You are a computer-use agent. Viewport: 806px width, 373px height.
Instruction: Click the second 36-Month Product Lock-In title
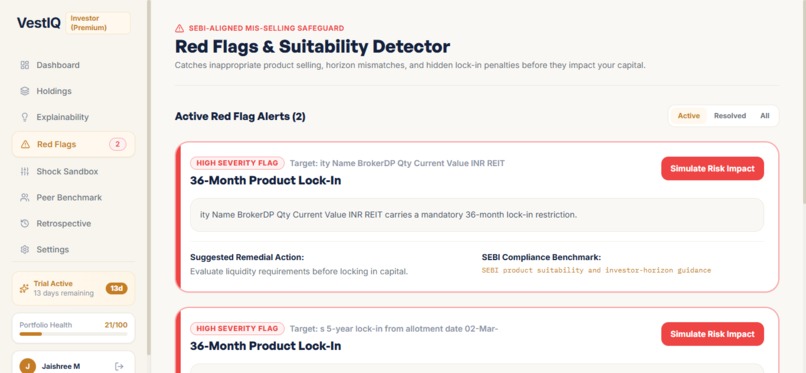265,346
